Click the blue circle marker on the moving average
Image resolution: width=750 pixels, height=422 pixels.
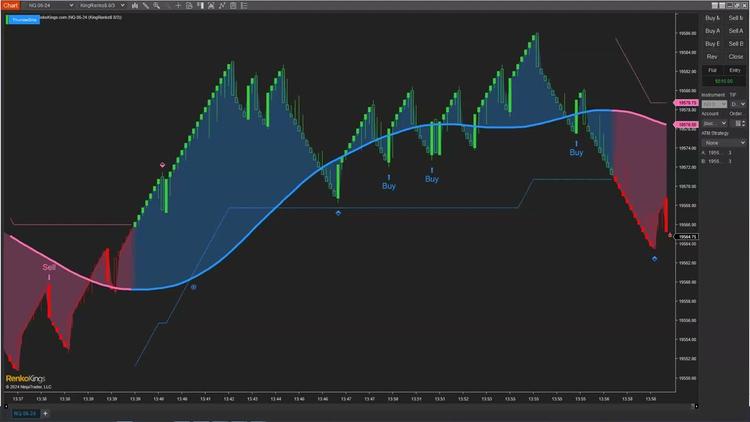(193, 287)
